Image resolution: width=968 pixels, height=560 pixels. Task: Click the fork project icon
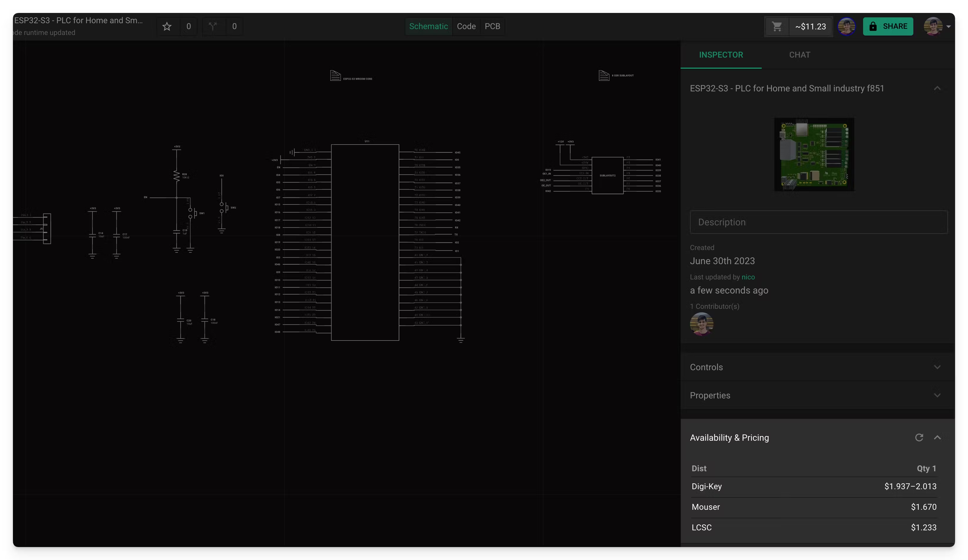pos(213,26)
